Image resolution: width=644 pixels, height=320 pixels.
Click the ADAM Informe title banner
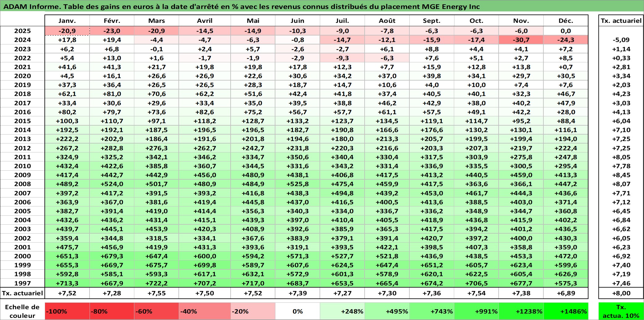click(x=322, y=6)
